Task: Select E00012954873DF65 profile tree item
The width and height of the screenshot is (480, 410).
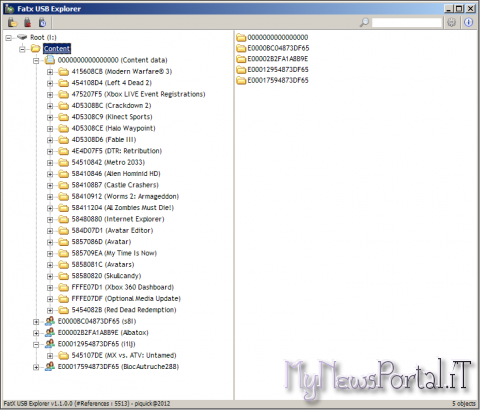Action: pos(97,344)
